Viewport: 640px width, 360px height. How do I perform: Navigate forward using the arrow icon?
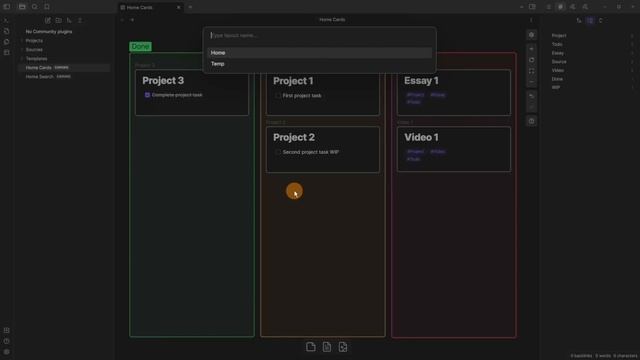point(132,20)
